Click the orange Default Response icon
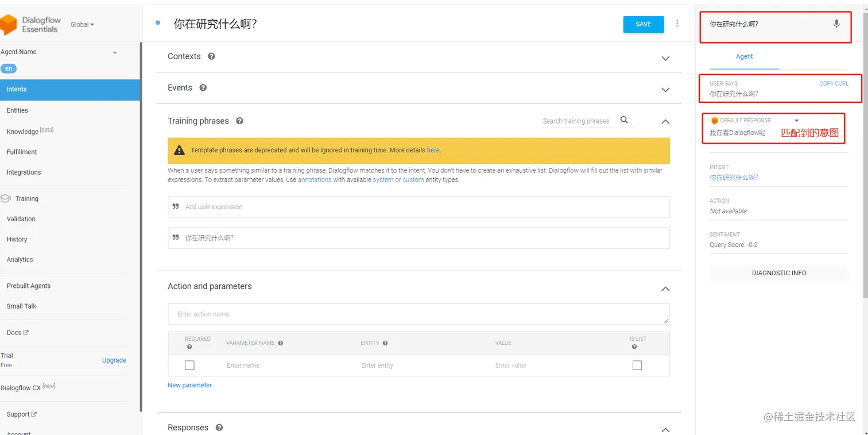This screenshot has height=435, width=868. point(715,121)
